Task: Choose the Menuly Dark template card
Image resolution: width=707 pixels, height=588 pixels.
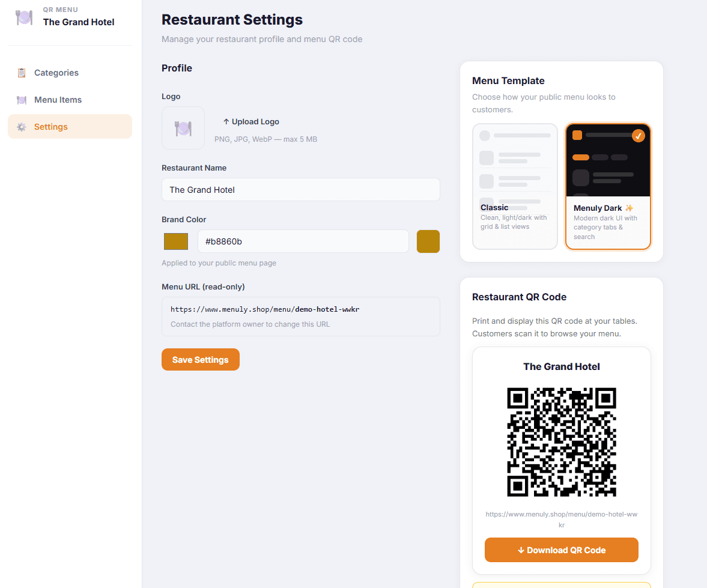Action: [x=608, y=186]
